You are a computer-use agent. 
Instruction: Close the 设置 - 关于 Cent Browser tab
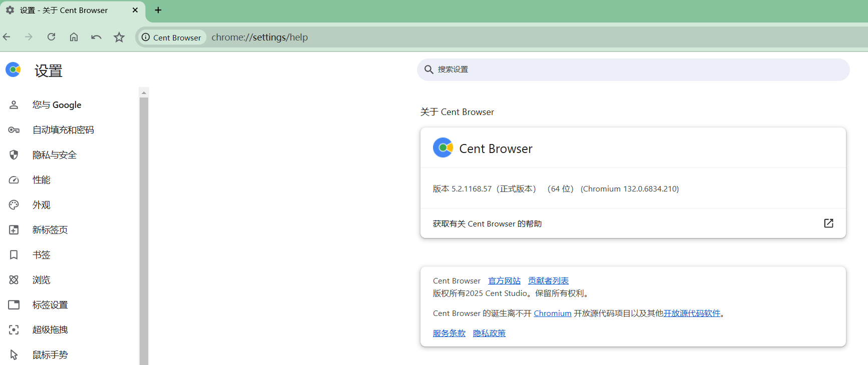[135, 10]
